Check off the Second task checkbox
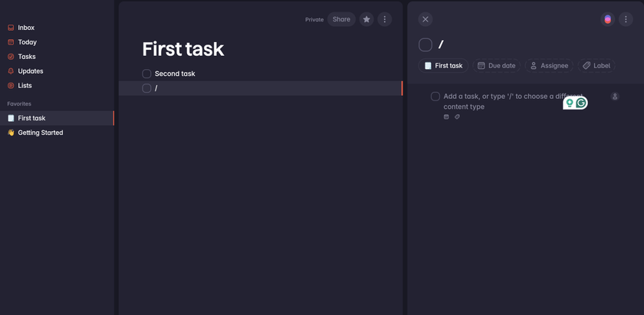This screenshot has width=644, height=315. (146, 74)
